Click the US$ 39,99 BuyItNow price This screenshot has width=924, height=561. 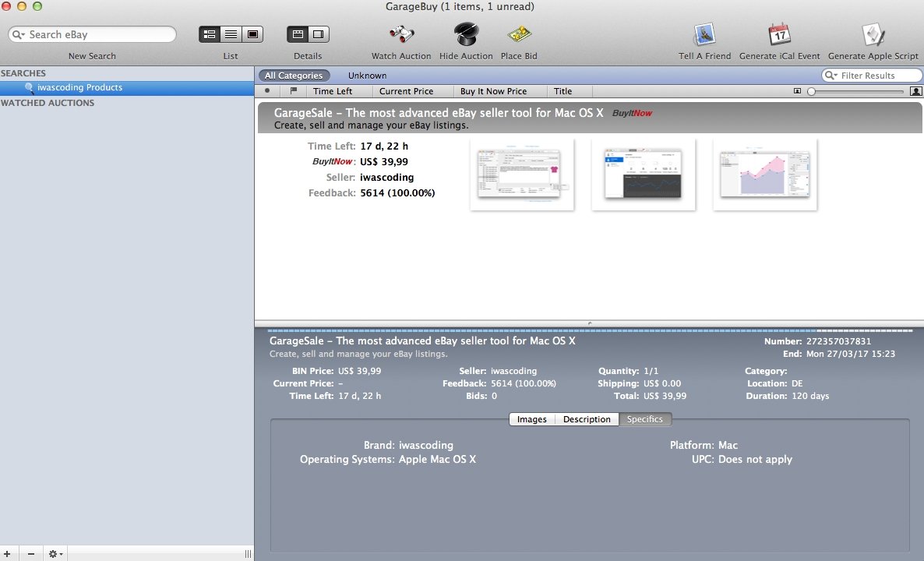coord(383,161)
